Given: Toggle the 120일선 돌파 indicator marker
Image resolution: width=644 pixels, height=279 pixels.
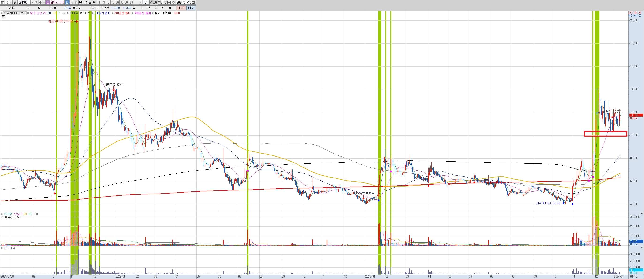Looking at the screenshot, I should pos(93,13).
